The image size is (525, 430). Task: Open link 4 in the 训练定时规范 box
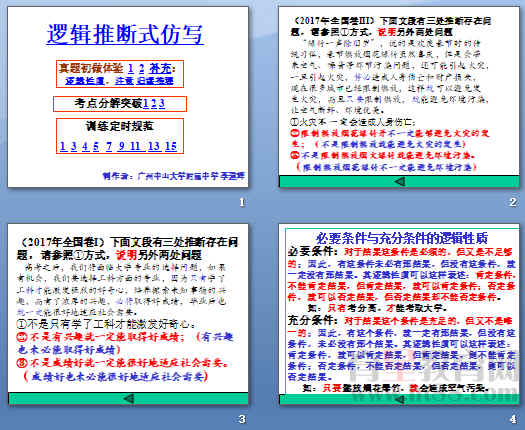tap(86, 146)
